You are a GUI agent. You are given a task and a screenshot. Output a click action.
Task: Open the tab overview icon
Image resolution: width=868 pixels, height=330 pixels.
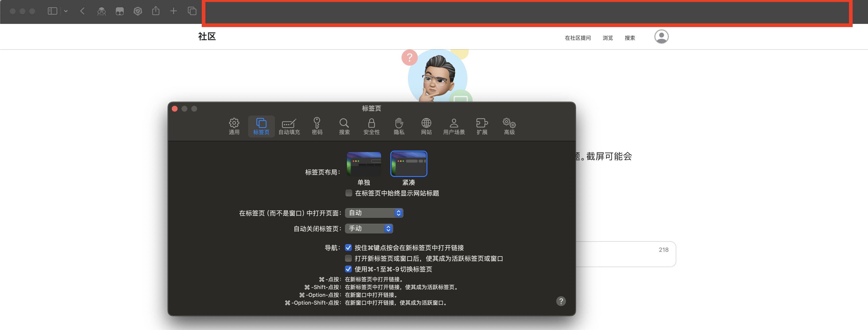coord(192,11)
